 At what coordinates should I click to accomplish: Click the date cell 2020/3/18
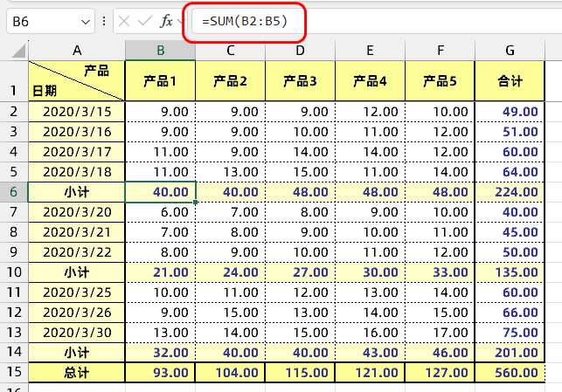pos(77,172)
